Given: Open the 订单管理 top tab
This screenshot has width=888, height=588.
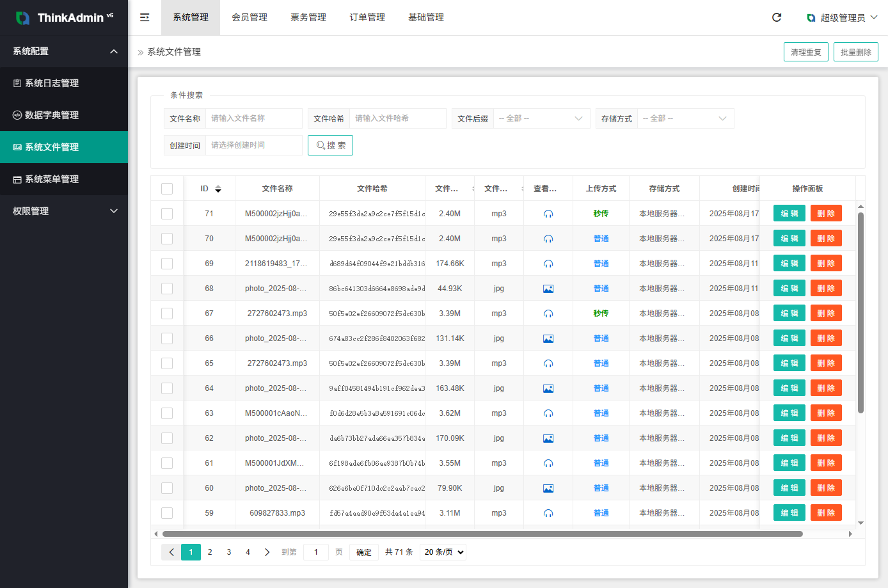Looking at the screenshot, I should (x=367, y=17).
